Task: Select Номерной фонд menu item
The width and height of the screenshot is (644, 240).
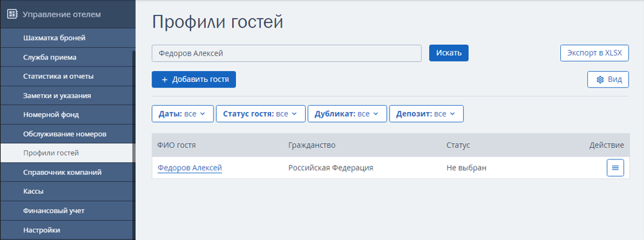Action: pyautogui.click(x=67, y=115)
